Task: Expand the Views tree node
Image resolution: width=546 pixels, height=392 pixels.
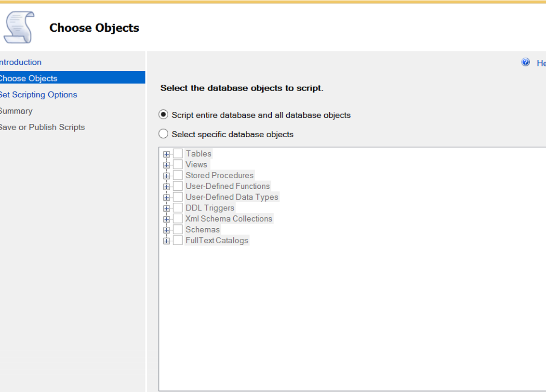Action: [x=166, y=165]
